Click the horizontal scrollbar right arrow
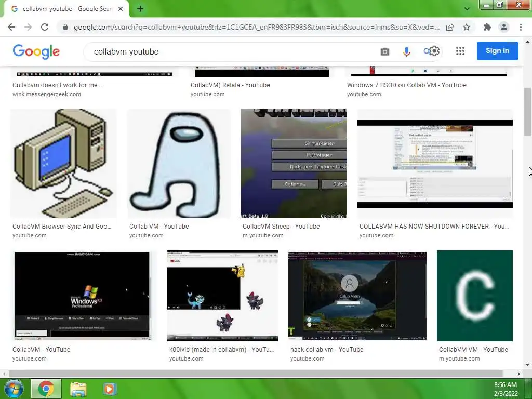 coord(519,374)
